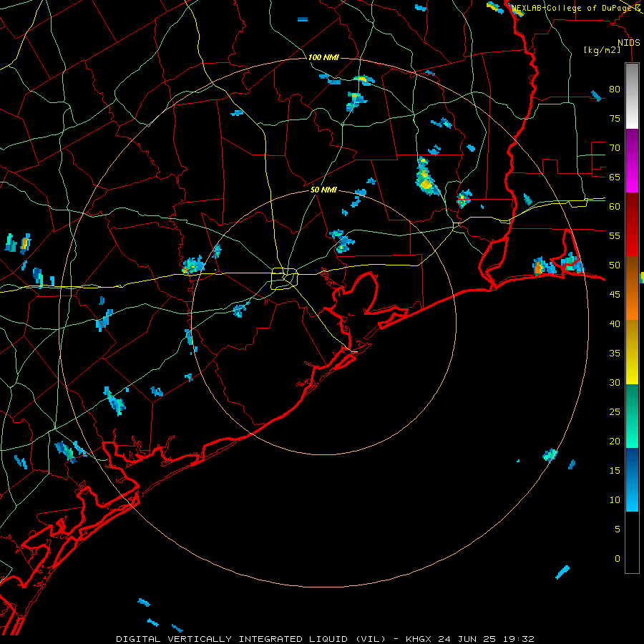This screenshot has width=644, height=644.
Task: Click the "80" value on the VIL scale
Action: click(x=615, y=89)
